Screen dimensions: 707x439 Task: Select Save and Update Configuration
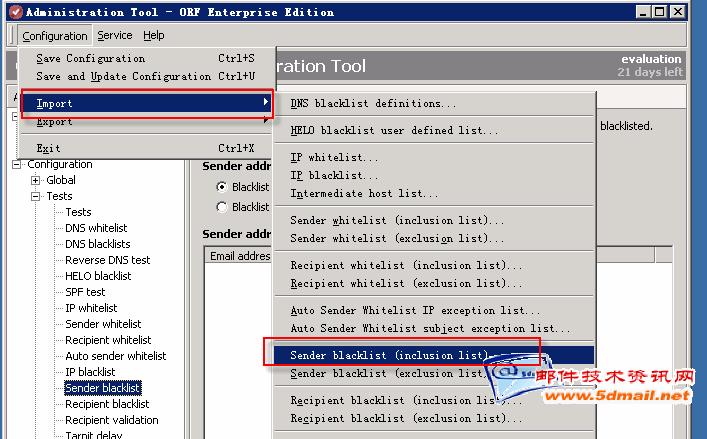tap(123, 76)
